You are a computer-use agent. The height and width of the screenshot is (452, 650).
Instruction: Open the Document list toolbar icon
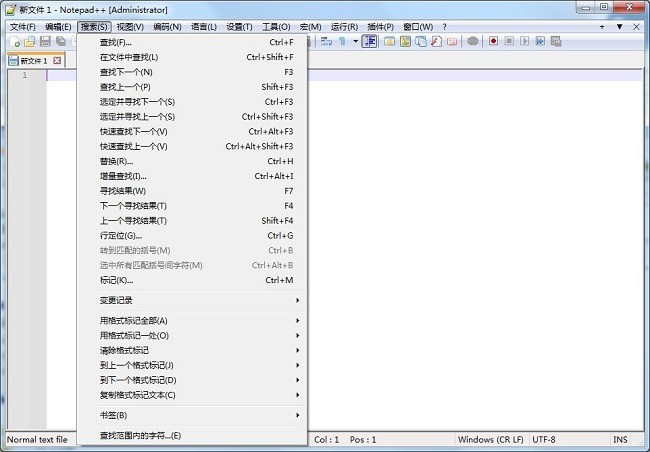click(421, 41)
